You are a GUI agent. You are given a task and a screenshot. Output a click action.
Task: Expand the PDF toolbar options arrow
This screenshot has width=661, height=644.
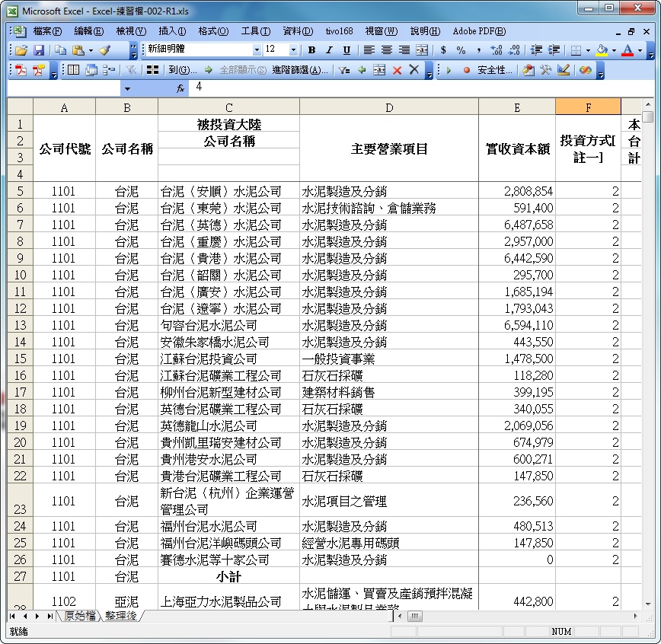click(x=54, y=72)
